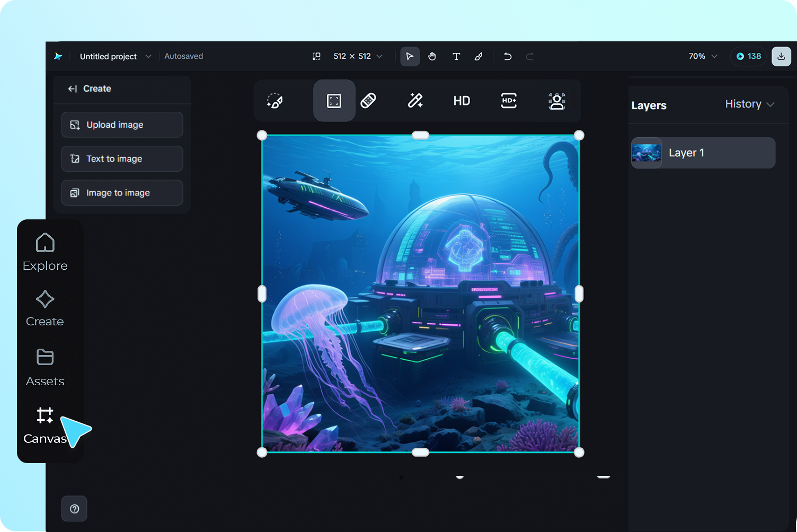
Task: Open the 70% zoom level dropdown
Action: pos(703,56)
